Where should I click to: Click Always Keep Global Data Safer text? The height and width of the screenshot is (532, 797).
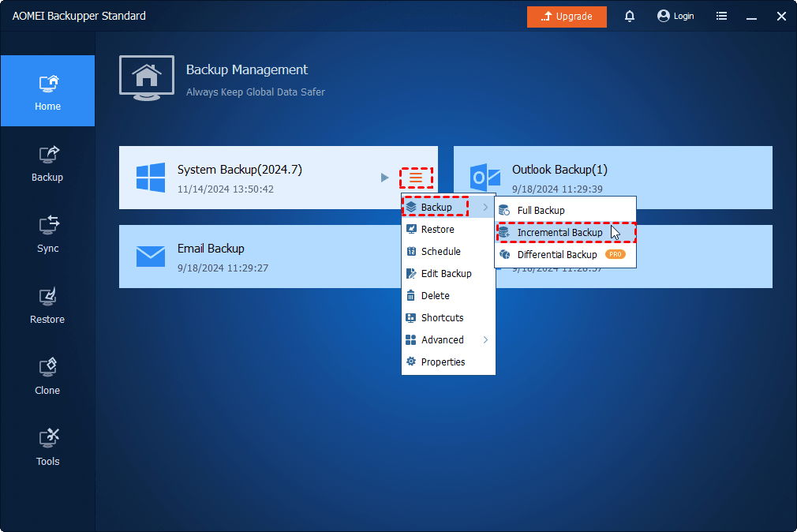(255, 92)
